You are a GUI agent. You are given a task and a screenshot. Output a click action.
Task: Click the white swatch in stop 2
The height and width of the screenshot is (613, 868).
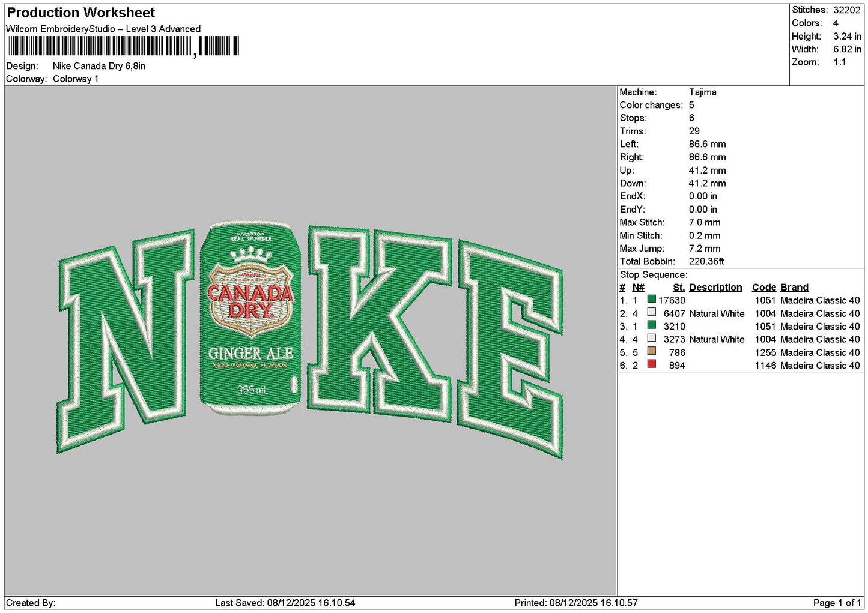tap(651, 312)
